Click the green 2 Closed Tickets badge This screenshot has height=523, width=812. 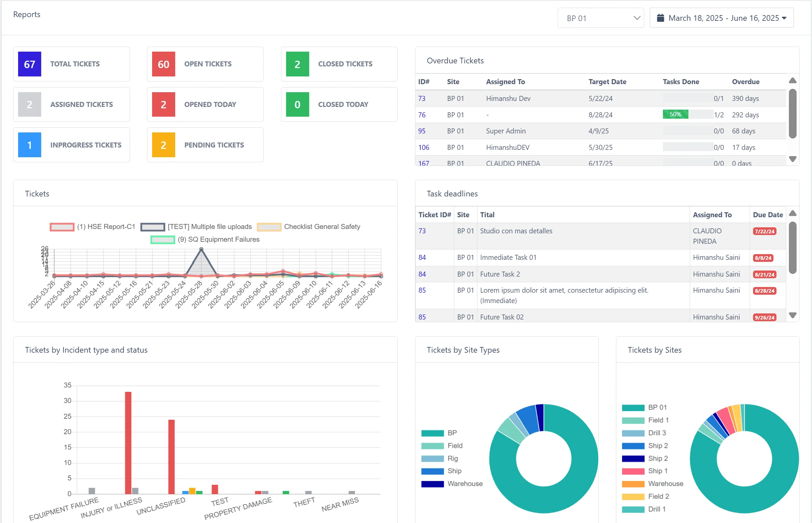point(297,64)
